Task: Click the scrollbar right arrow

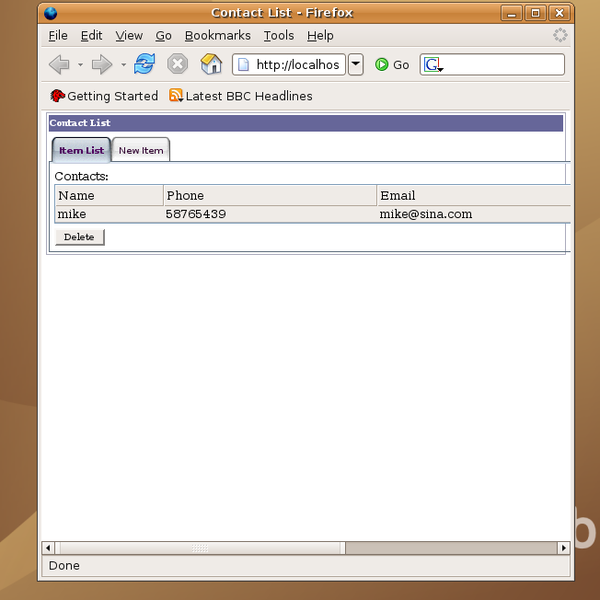Action: coord(564,548)
